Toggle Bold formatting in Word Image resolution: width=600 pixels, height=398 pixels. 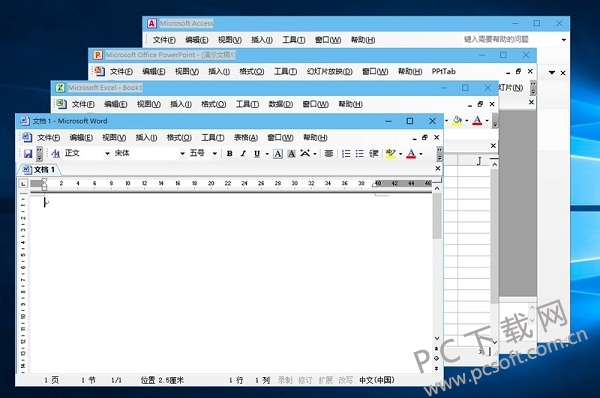click(x=230, y=153)
